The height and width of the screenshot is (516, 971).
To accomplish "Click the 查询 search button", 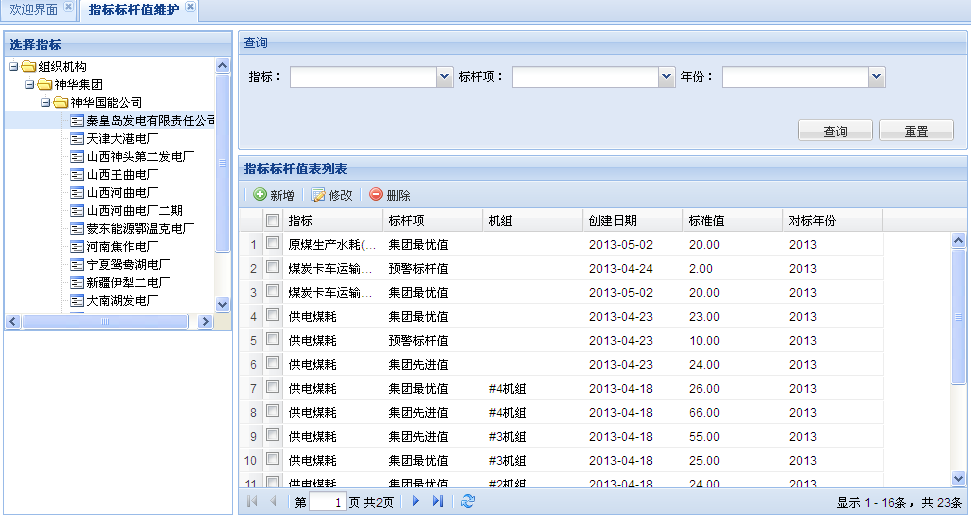I will 835,131.
